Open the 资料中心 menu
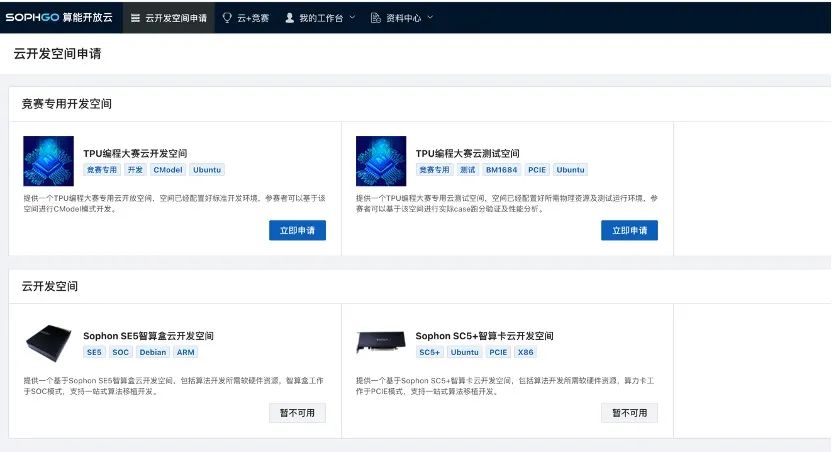The image size is (832, 452). click(x=402, y=18)
